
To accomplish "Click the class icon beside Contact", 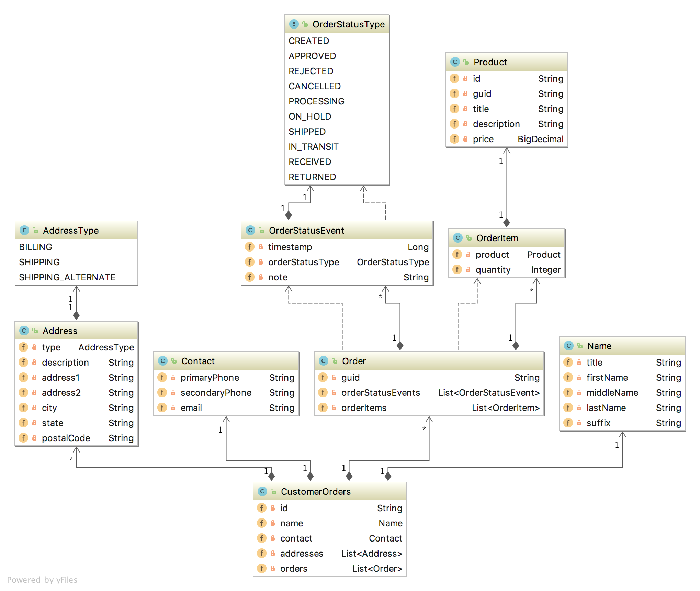I will (x=162, y=361).
